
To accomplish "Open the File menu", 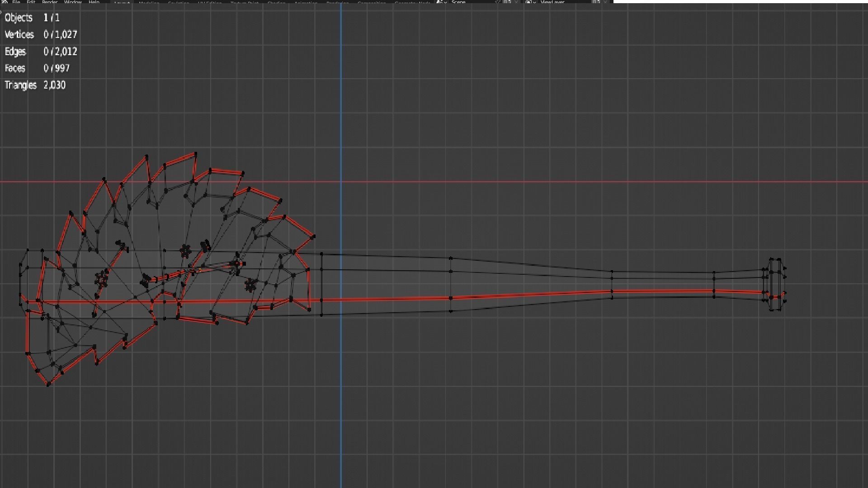I will pyautogui.click(x=16, y=2).
